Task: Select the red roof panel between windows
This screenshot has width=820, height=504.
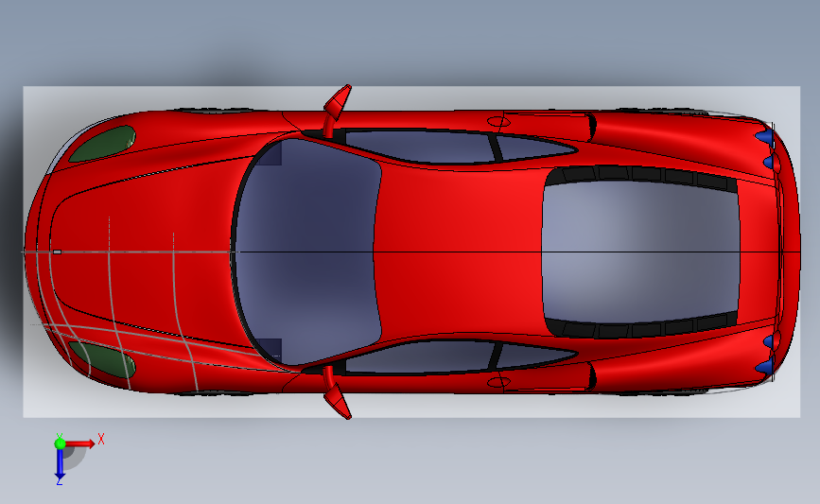Action: [458, 252]
